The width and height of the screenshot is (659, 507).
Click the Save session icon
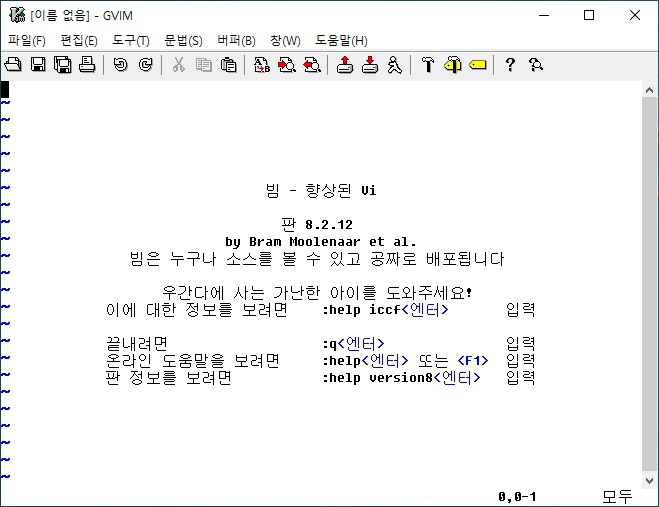(x=370, y=65)
